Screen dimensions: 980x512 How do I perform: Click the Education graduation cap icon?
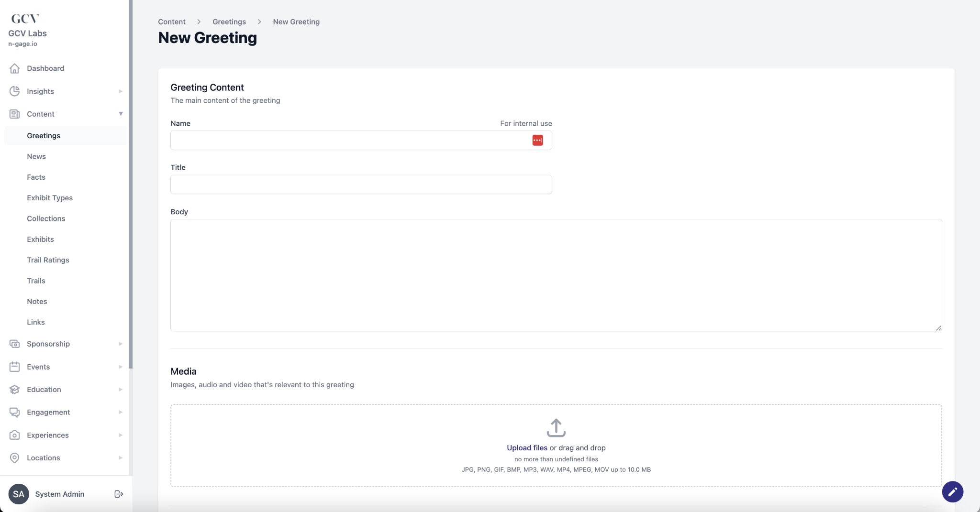point(15,390)
